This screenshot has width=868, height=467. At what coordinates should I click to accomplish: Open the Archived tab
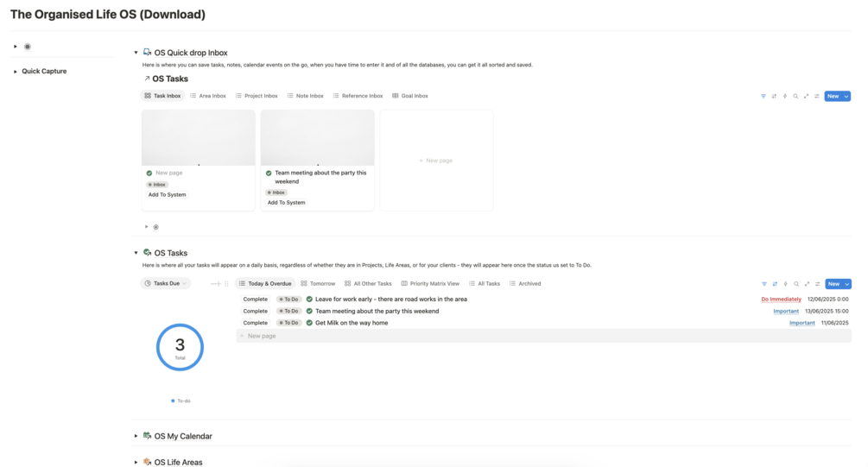point(525,283)
